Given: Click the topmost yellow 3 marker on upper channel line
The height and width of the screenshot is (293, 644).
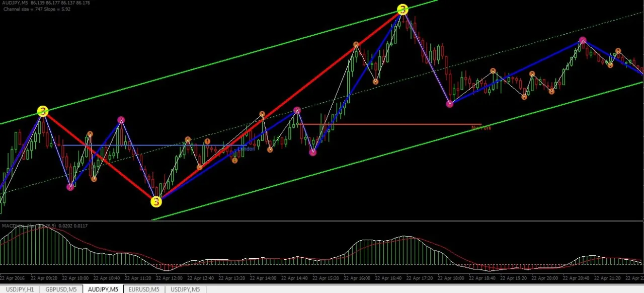Looking at the screenshot, I should pyautogui.click(x=403, y=10).
